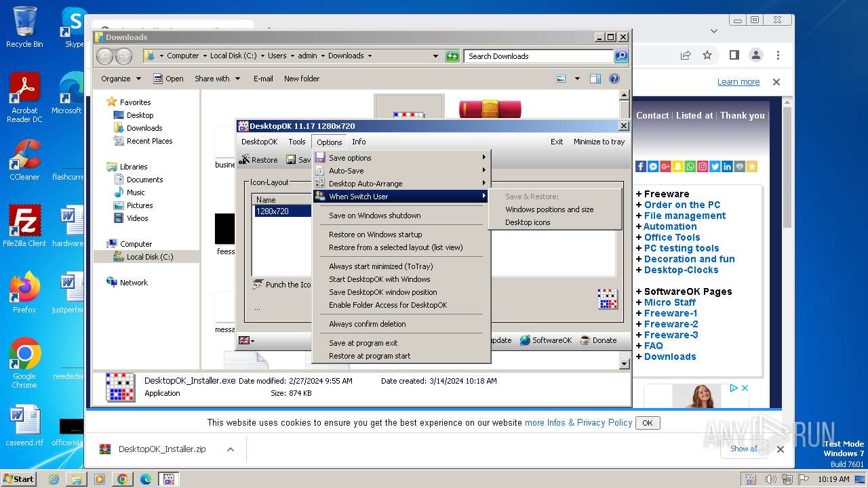Select Network in navigation pane
Viewport: 868px width, 488px height.
pos(134,283)
